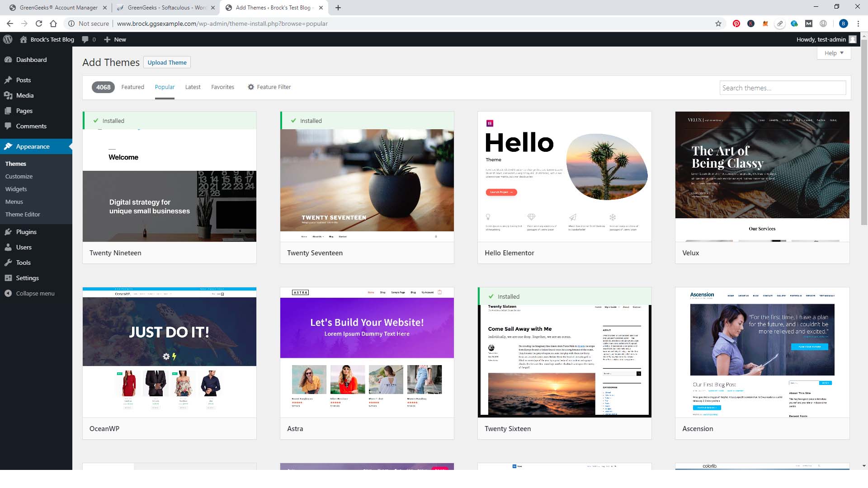
Task: Switch to the Latest themes tab
Action: [x=193, y=87]
